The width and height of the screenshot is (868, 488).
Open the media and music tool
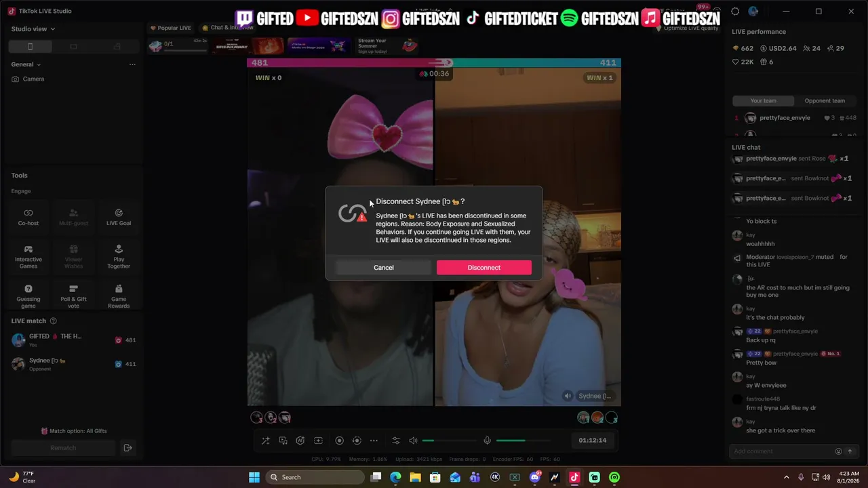pos(283,441)
